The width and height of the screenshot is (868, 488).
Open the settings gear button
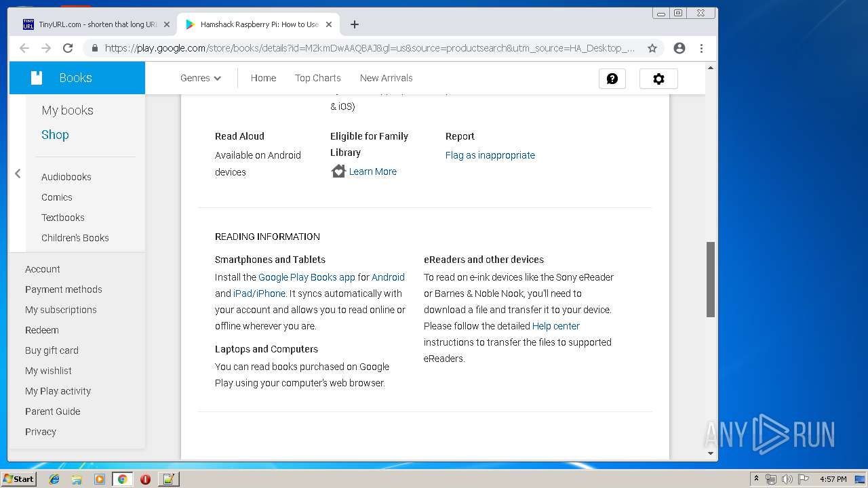point(658,79)
